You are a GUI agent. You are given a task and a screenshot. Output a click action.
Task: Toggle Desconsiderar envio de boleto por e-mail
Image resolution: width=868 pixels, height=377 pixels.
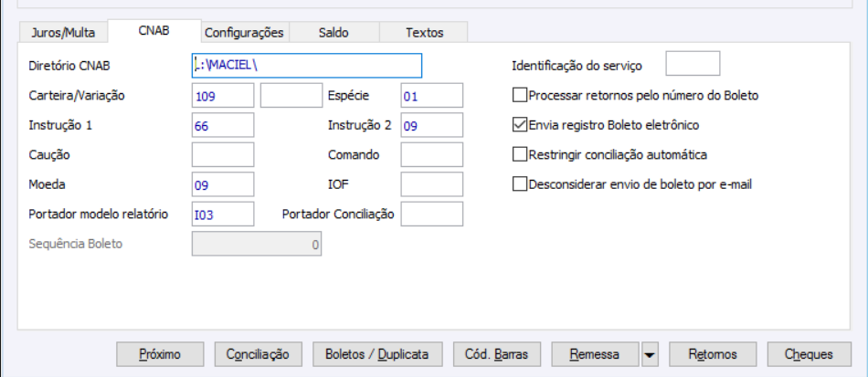[521, 184]
